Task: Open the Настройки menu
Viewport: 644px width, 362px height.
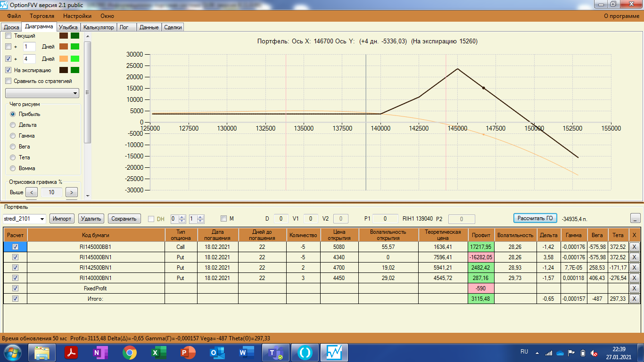Action: [77, 16]
